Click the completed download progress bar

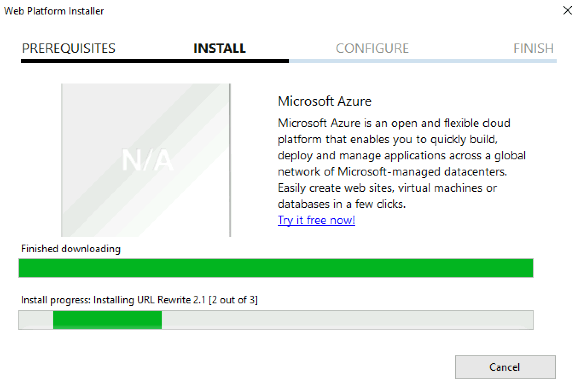[x=276, y=268]
